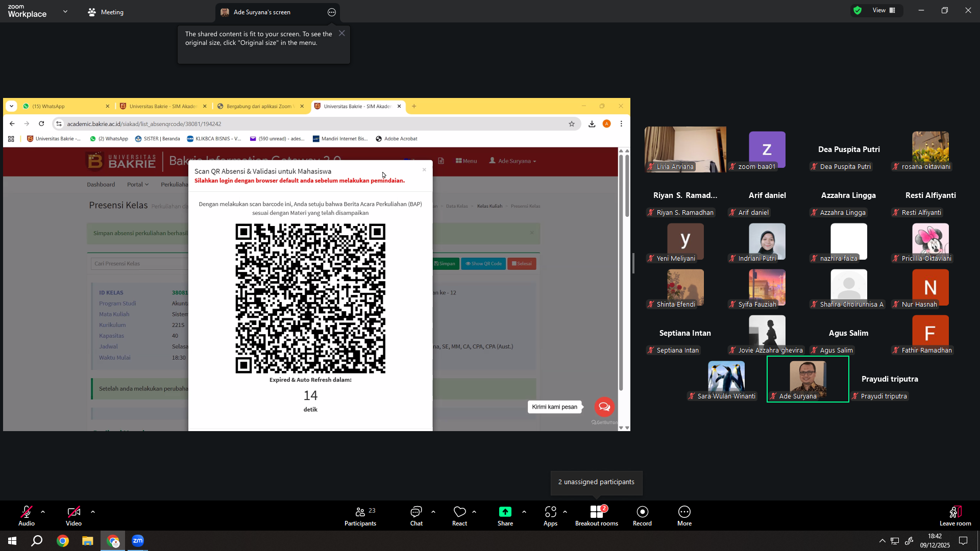Start recording the meeting

642,516
